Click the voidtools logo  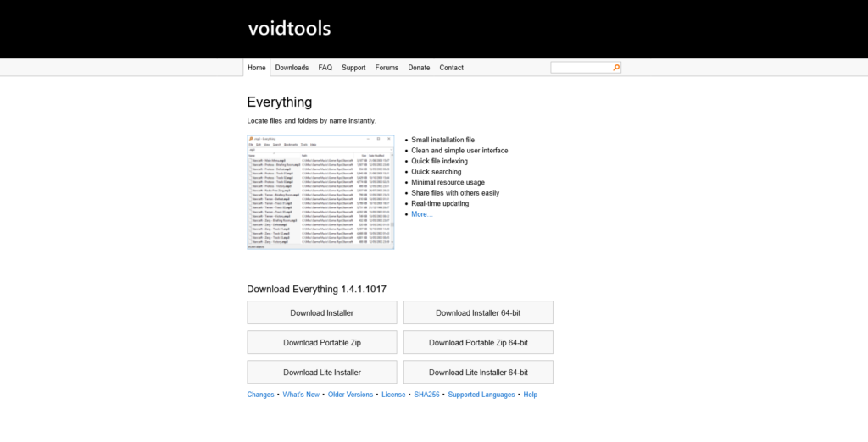289,29
